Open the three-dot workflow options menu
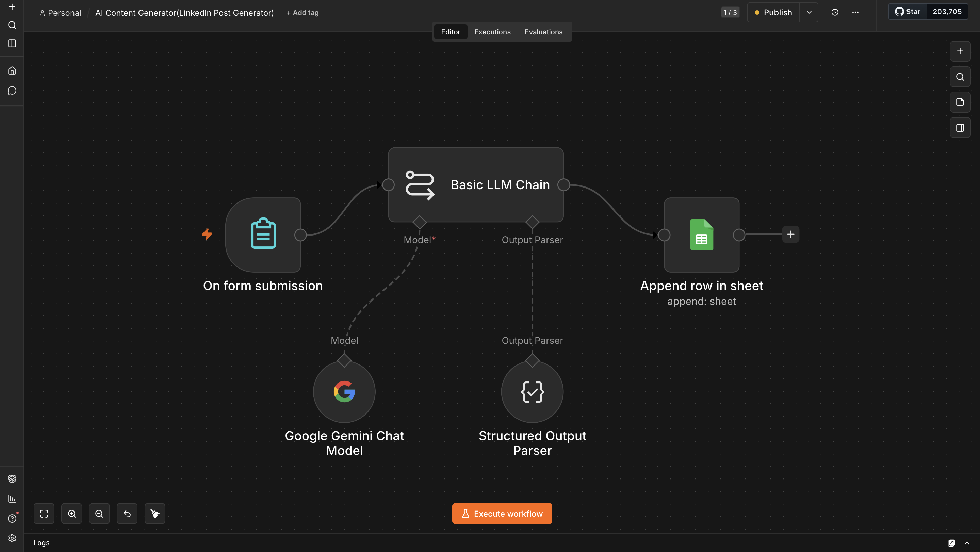Screen dimensions: 980x552 855,12
